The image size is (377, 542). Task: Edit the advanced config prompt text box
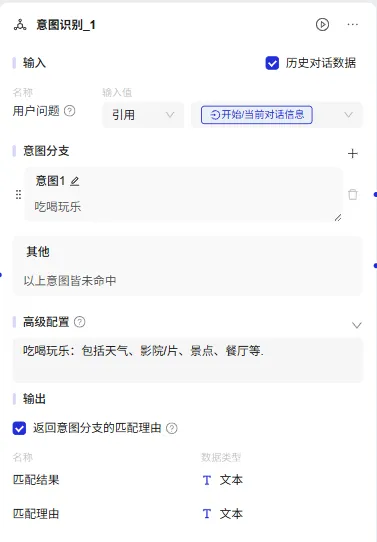[x=188, y=360]
